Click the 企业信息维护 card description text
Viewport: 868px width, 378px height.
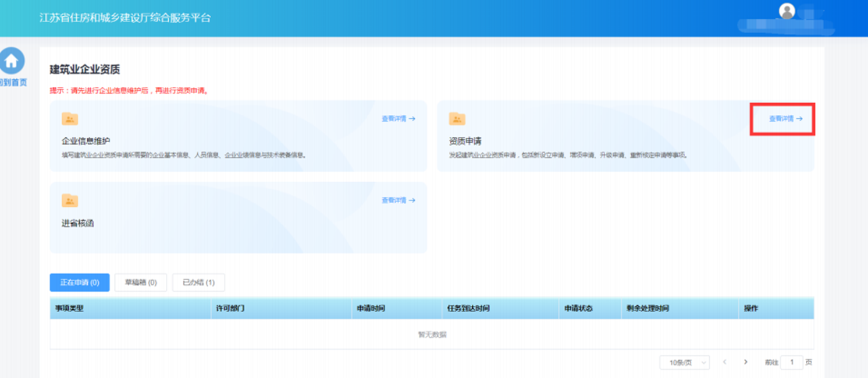(x=184, y=156)
